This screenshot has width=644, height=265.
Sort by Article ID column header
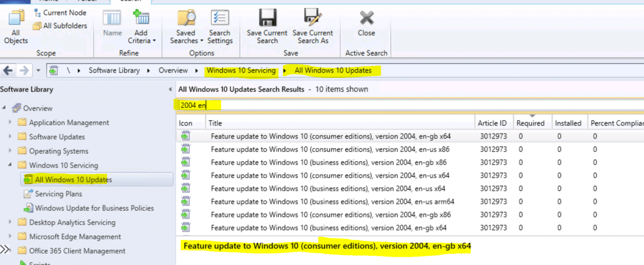pyautogui.click(x=494, y=123)
